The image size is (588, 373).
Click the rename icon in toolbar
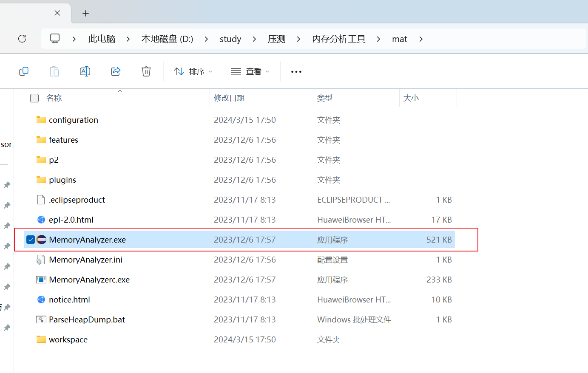(85, 71)
